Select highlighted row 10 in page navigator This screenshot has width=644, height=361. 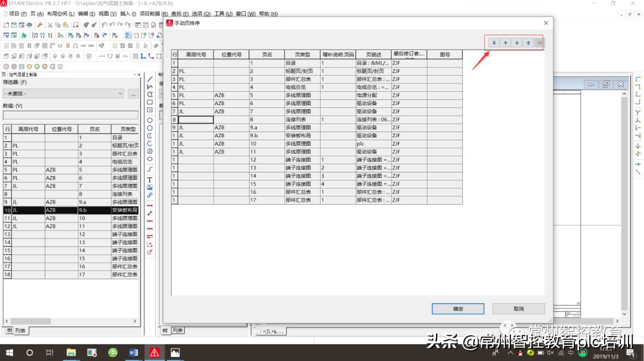point(70,210)
